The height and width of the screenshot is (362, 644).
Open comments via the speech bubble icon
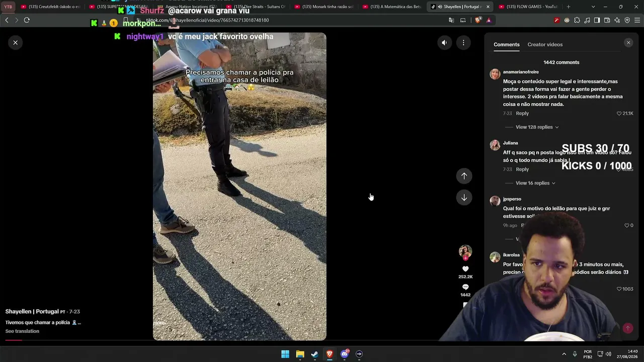(465, 287)
